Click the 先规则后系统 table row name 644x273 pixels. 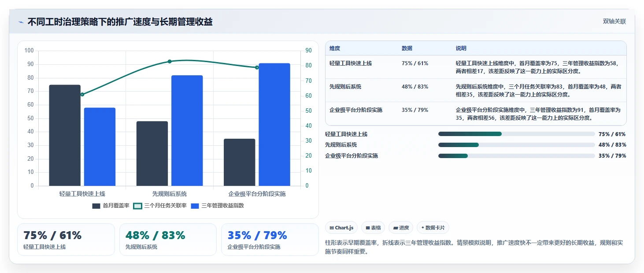(345, 87)
